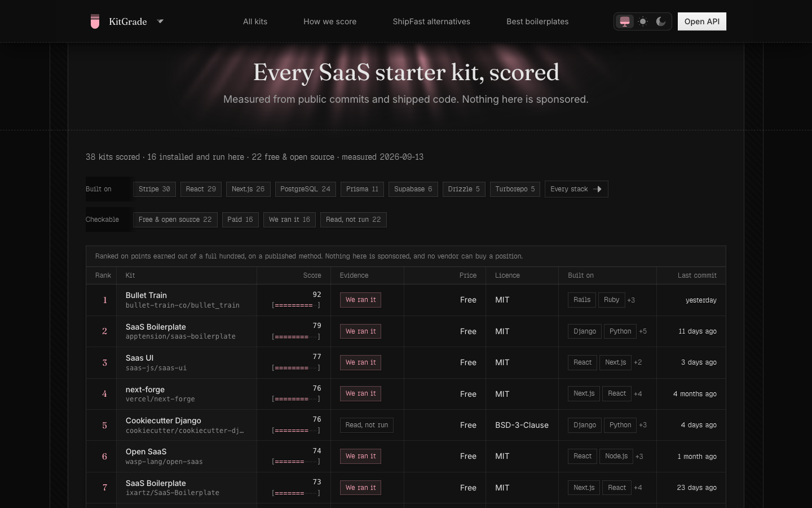
Task: Click Bullet Train's score bar
Action: pos(296,305)
